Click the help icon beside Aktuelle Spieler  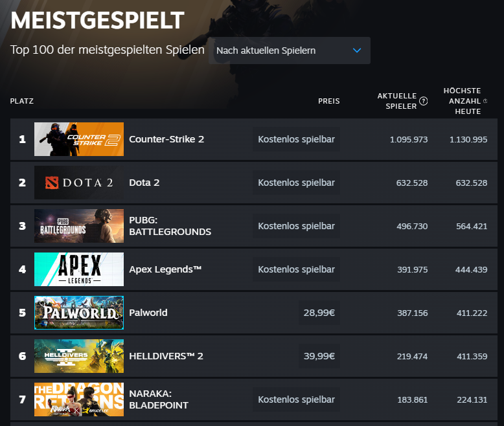(423, 101)
